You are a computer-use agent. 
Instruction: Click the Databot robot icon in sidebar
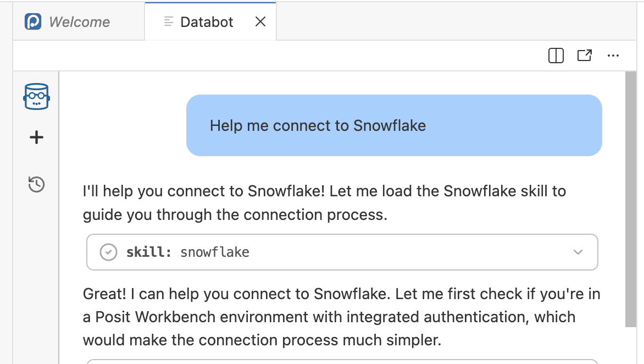click(36, 97)
